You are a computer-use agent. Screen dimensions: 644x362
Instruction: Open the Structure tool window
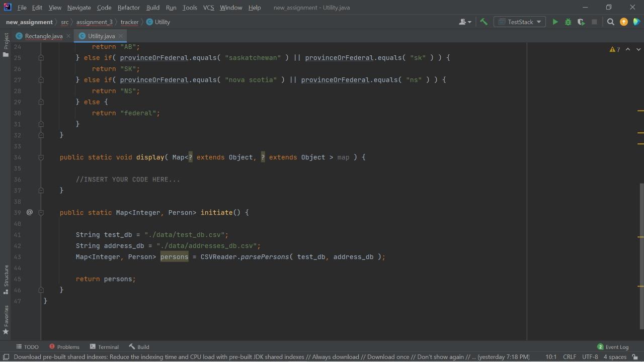(6, 276)
